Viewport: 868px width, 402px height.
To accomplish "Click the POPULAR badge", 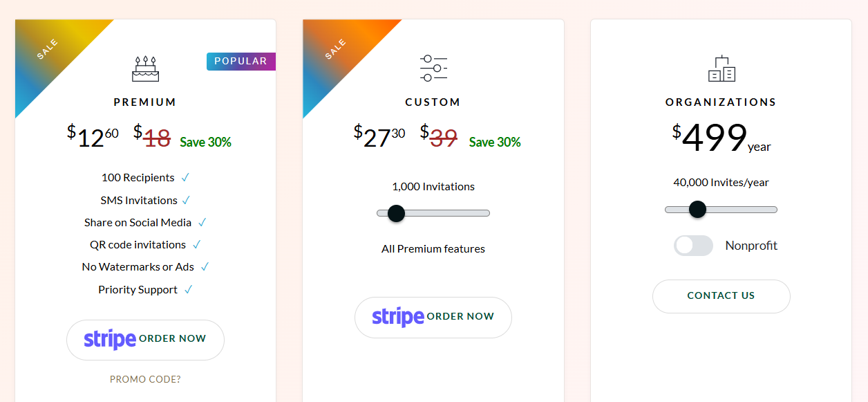I will (240, 61).
